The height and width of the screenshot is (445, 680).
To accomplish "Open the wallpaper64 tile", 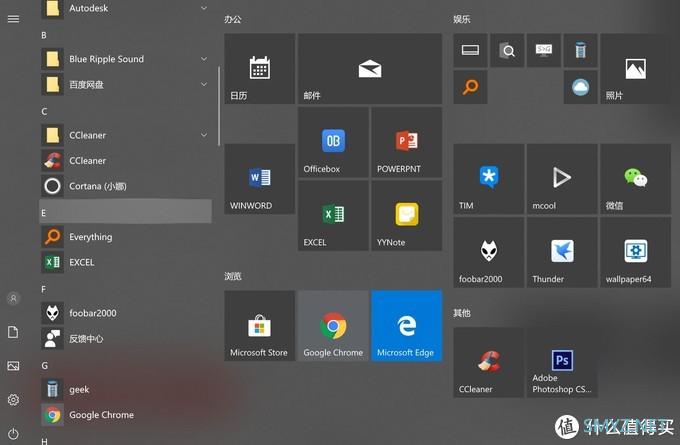I will pyautogui.click(x=635, y=252).
